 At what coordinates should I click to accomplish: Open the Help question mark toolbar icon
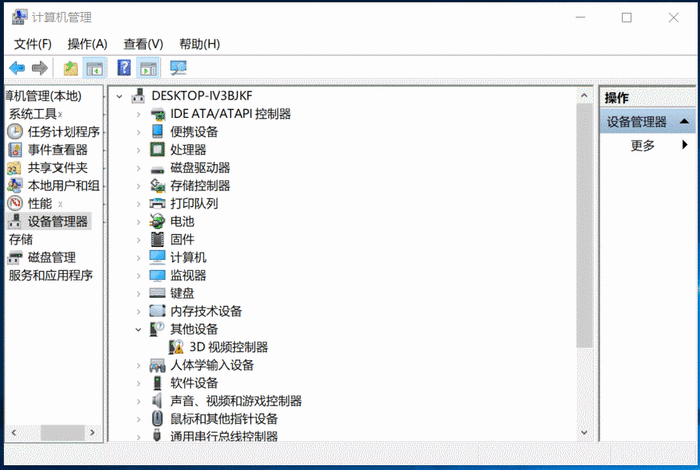click(124, 68)
